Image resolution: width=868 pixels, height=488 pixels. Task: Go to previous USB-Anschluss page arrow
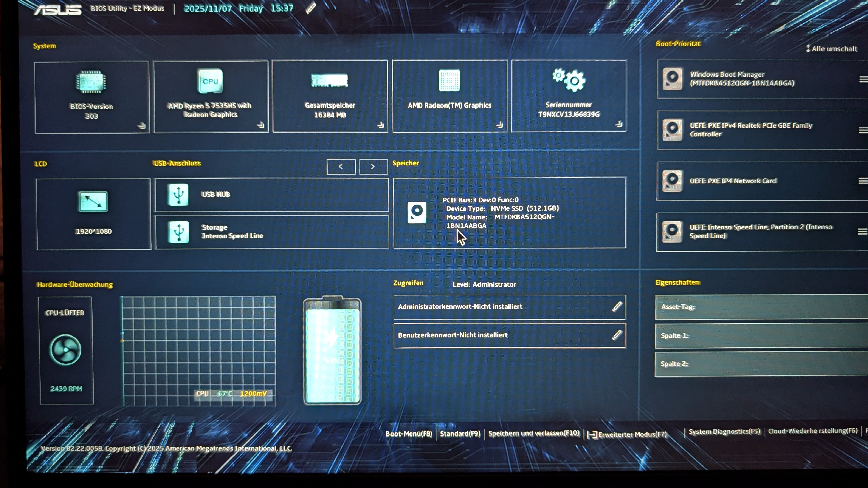[x=341, y=167]
